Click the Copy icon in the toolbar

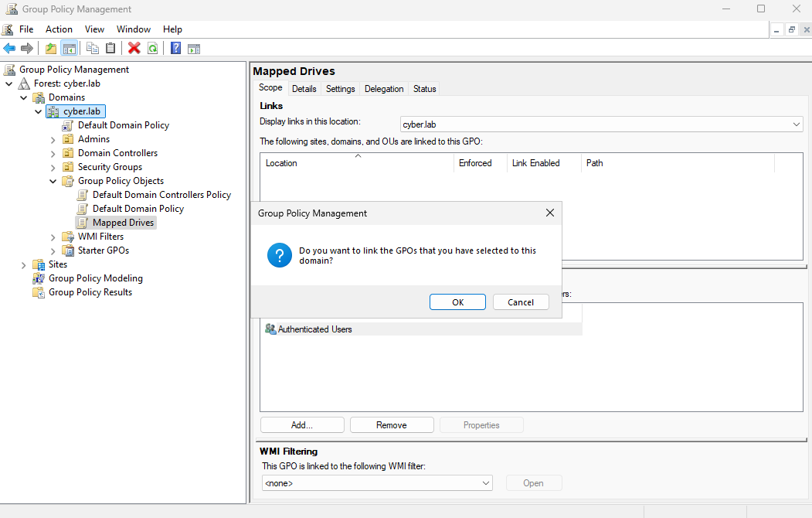[x=93, y=49]
